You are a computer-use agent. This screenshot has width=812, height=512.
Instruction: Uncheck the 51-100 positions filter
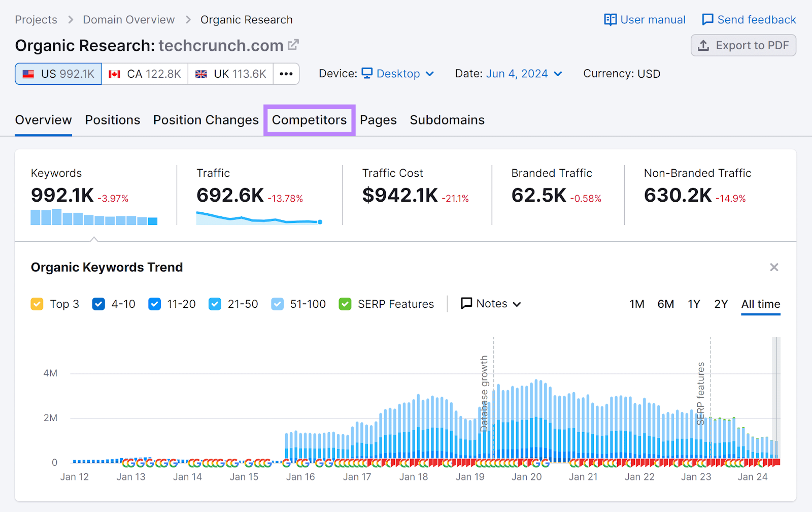[x=277, y=304]
